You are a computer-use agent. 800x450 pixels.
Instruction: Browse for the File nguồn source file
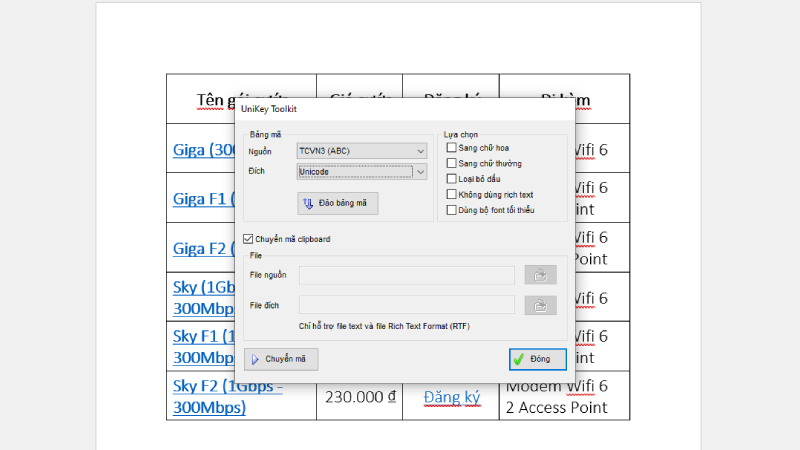[x=540, y=275]
